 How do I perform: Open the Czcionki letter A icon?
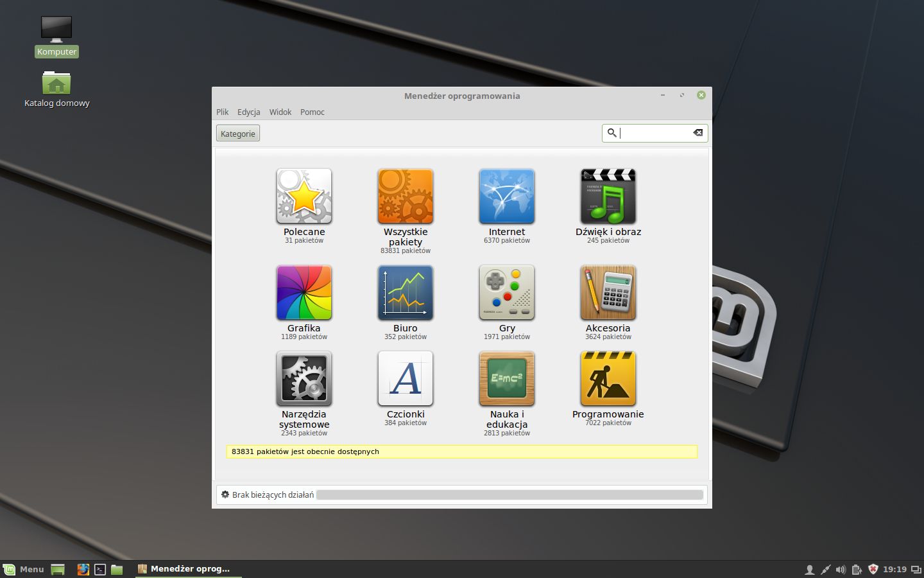[x=406, y=378]
